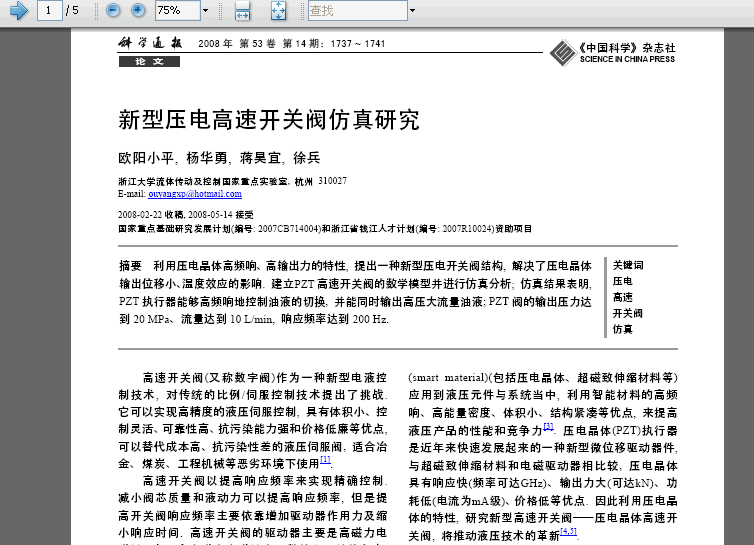Click the title 新型压电高速开关阀仿真研究

tap(269, 120)
